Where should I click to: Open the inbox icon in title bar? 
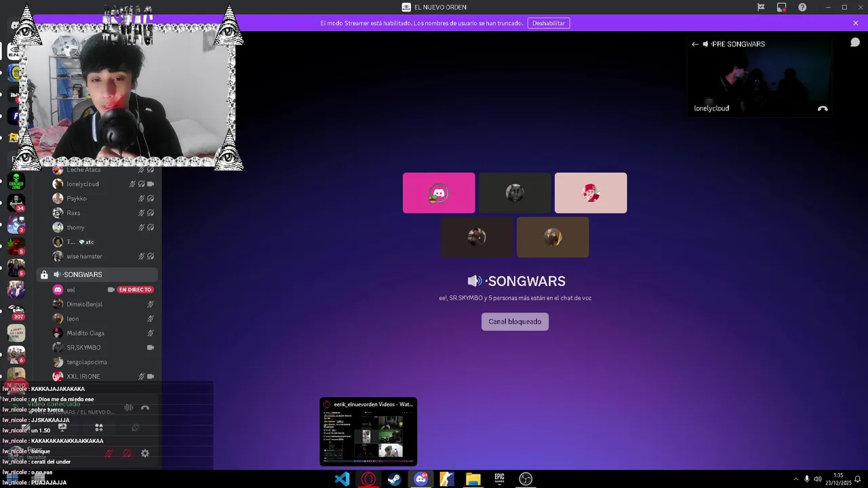pos(782,7)
